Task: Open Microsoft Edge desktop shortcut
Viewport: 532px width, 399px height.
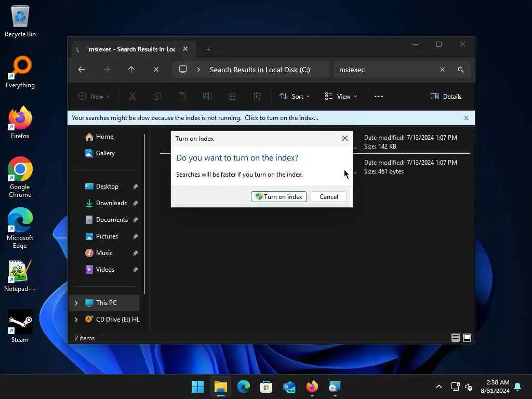Action: click(20, 228)
